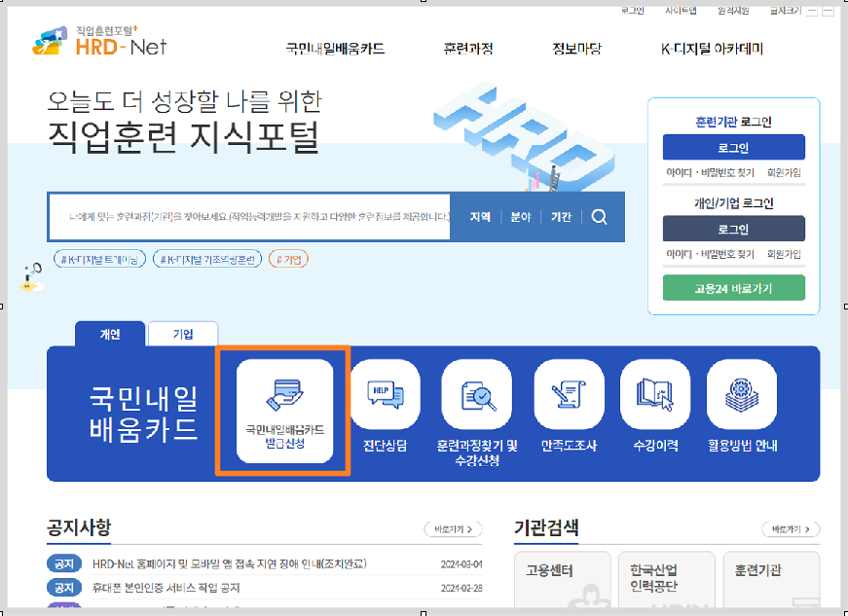The height and width of the screenshot is (616, 848).
Task: Click top 원격지원 utility link
Action: [733, 11]
